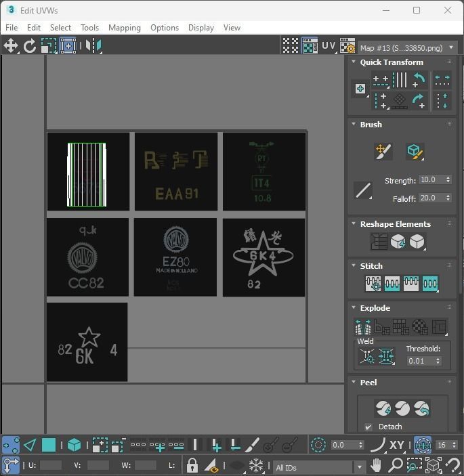This screenshot has height=476, width=464.
Task: Click the Strength value field
Action: point(431,179)
